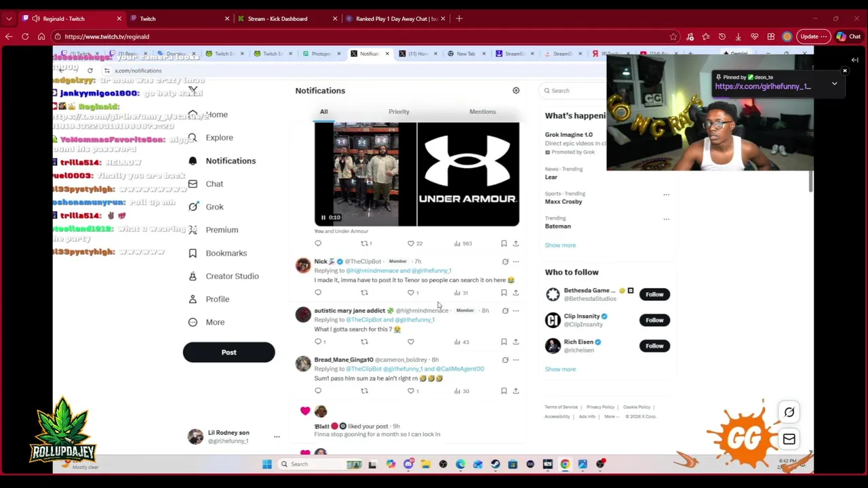Screen dimensions: 868x488
Task: Open Grok action on Nick's reply
Action: 505,262
